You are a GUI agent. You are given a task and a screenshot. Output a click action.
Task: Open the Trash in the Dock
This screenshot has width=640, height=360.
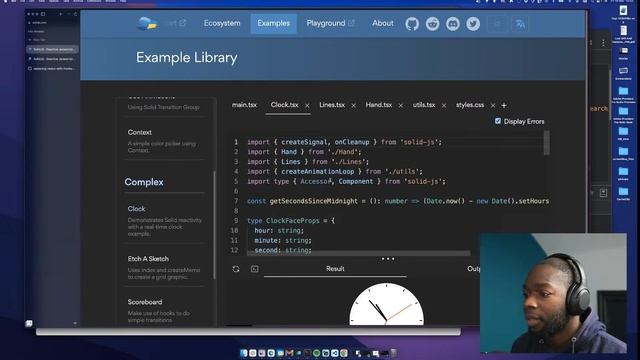394,353
